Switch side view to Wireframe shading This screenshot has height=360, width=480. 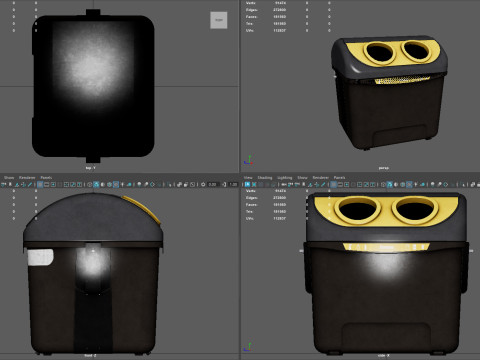click(x=383, y=184)
